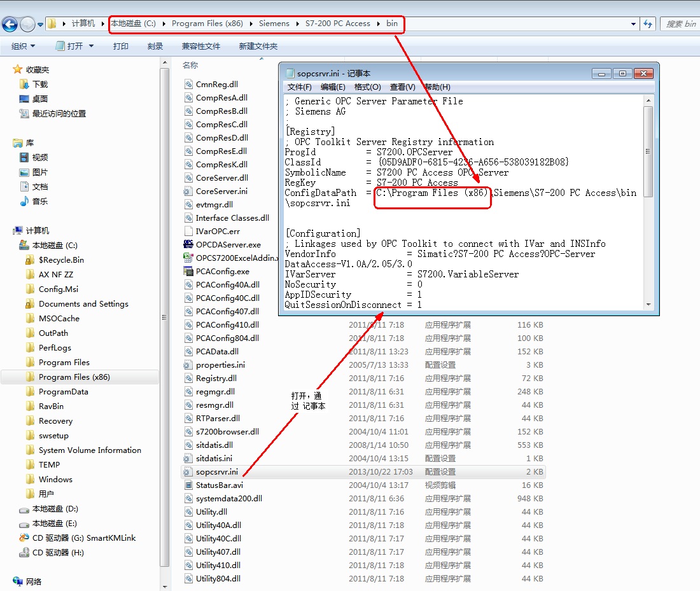700x591 pixels.
Task: Select CD 驱动器 (G:) SmartKMLink icon
Action: (x=24, y=538)
